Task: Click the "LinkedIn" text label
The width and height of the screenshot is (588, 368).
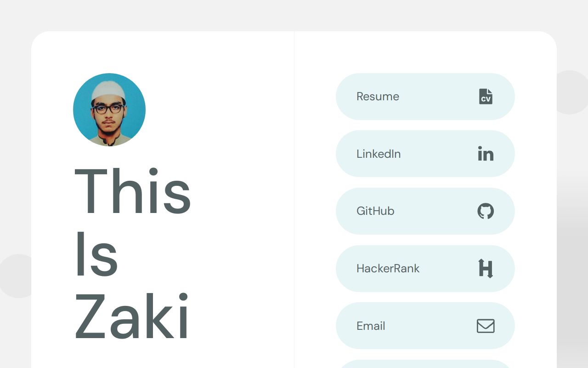Action: click(x=379, y=154)
